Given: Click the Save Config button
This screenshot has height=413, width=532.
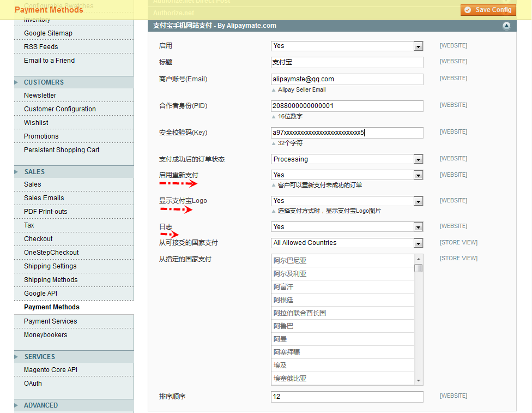Looking at the screenshot, I should coord(488,10).
